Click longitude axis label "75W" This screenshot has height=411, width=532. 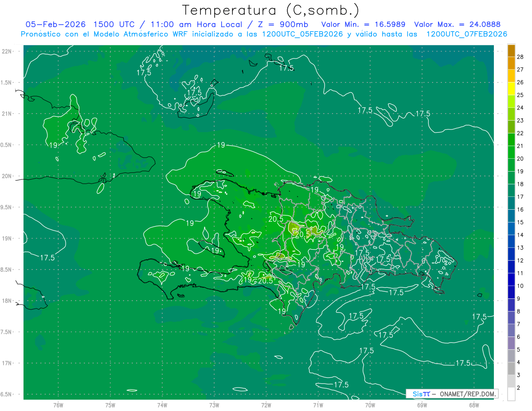click(x=110, y=405)
